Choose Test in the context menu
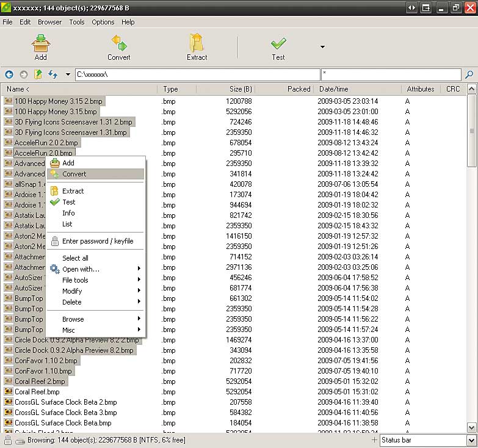478x448 pixels. pyautogui.click(x=95, y=202)
